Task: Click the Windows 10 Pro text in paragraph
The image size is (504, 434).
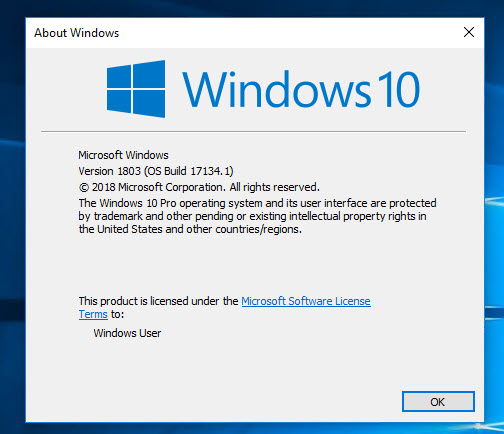Action: pyautogui.click(x=138, y=203)
